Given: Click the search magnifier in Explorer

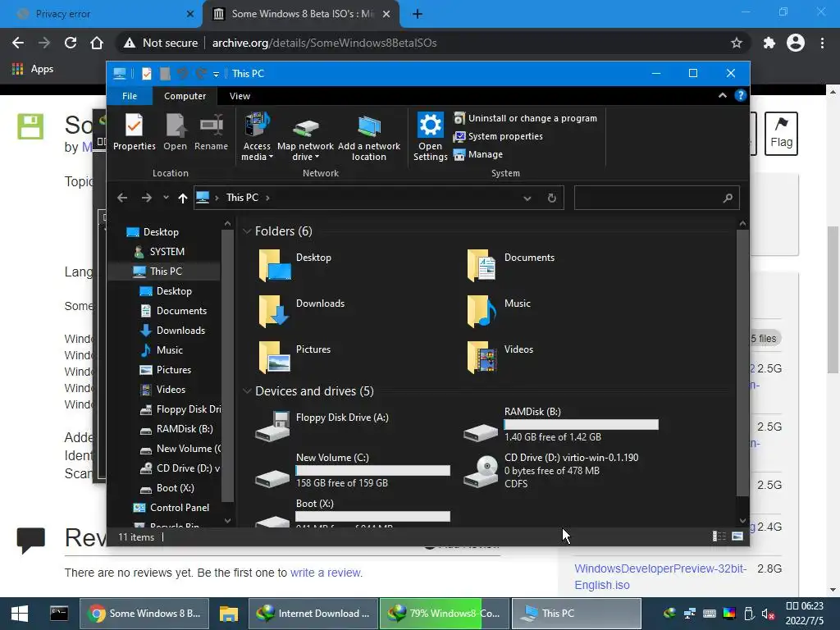Looking at the screenshot, I should pos(728,199).
